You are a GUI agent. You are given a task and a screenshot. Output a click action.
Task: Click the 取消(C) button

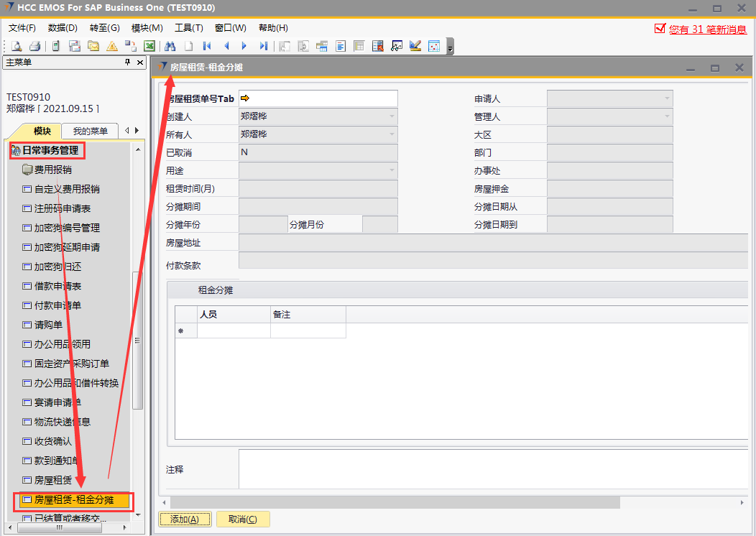243,519
